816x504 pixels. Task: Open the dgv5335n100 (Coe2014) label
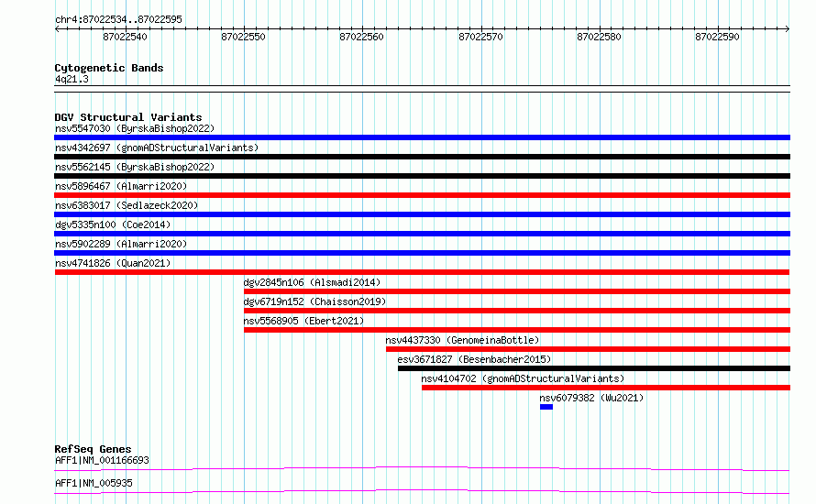113,225
